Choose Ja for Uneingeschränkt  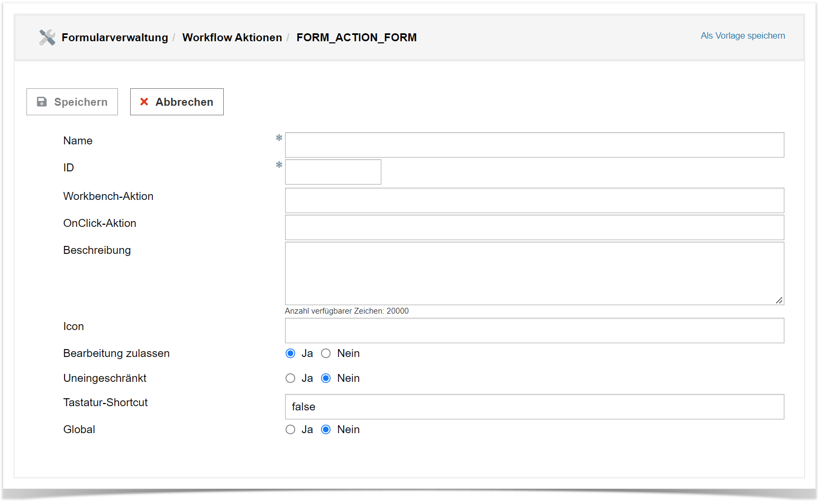pyautogui.click(x=290, y=378)
